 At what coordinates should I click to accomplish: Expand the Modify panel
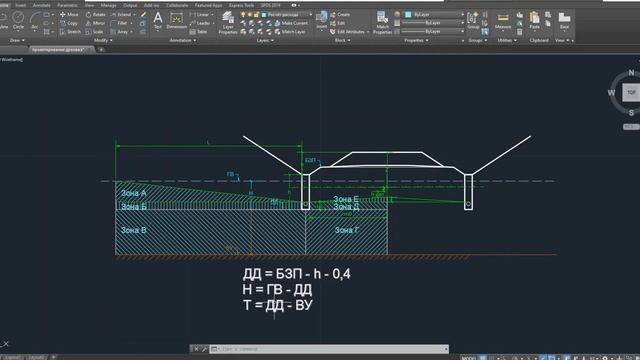[x=103, y=40]
